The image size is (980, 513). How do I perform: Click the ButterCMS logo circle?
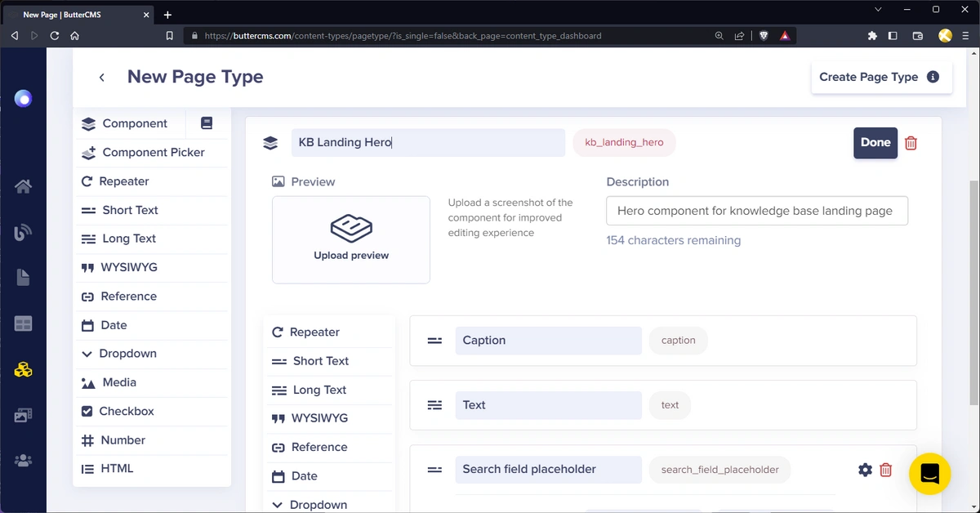[24, 100]
